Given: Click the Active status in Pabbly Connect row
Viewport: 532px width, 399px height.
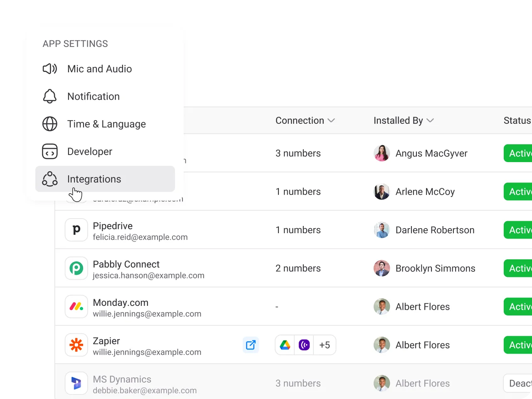Looking at the screenshot, I should coord(518,268).
